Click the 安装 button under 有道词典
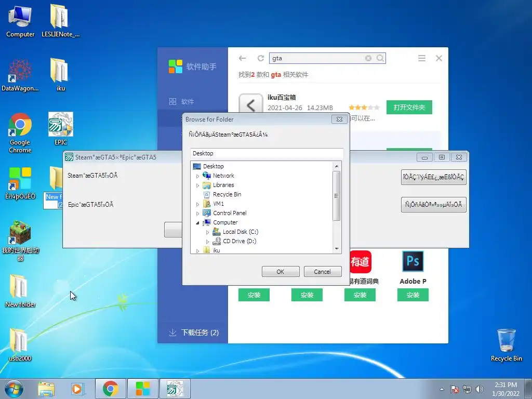The height and width of the screenshot is (399, 532). point(360,295)
